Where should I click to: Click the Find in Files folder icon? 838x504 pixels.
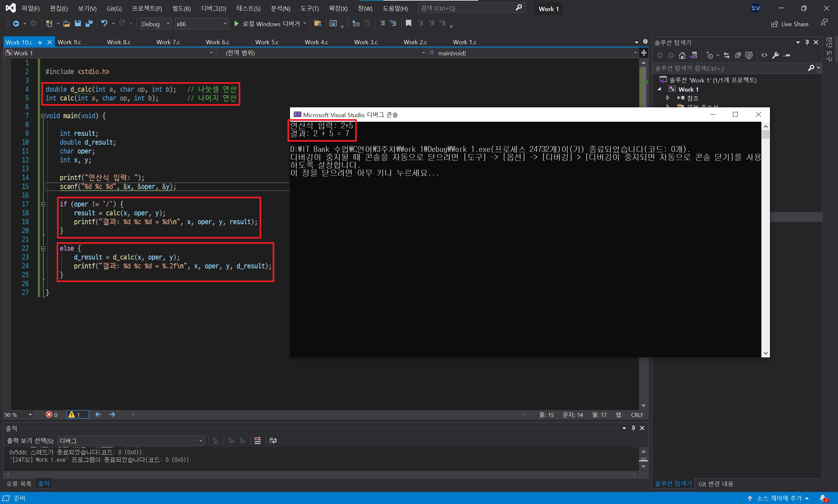[x=318, y=24]
